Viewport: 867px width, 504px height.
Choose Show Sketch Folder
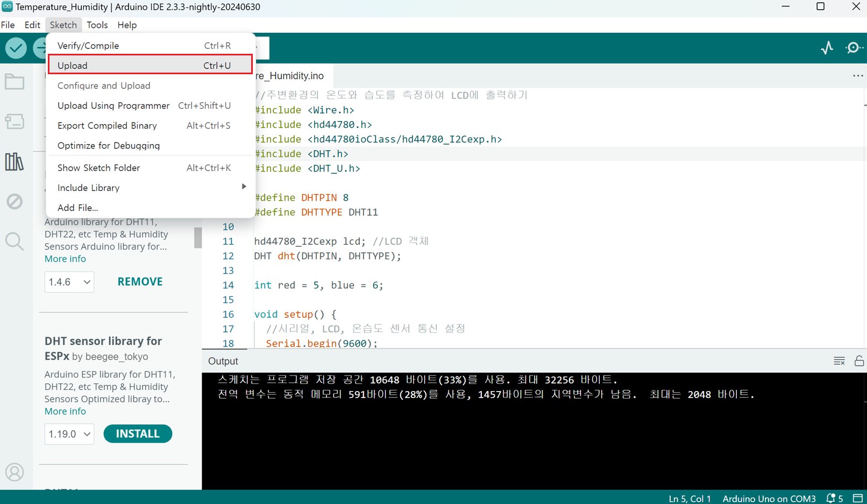(x=150, y=168)
